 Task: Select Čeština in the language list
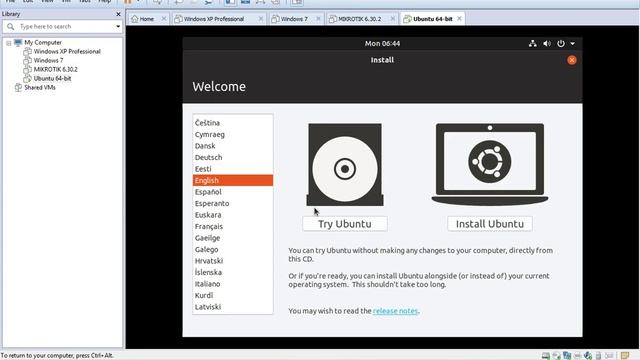coord(233,123)
